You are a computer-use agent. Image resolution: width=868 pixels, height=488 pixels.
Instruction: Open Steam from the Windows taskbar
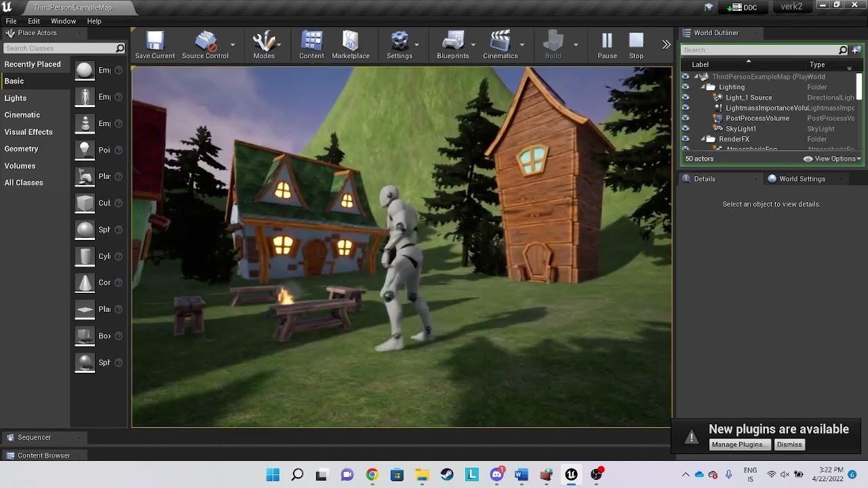click(447, 474)
